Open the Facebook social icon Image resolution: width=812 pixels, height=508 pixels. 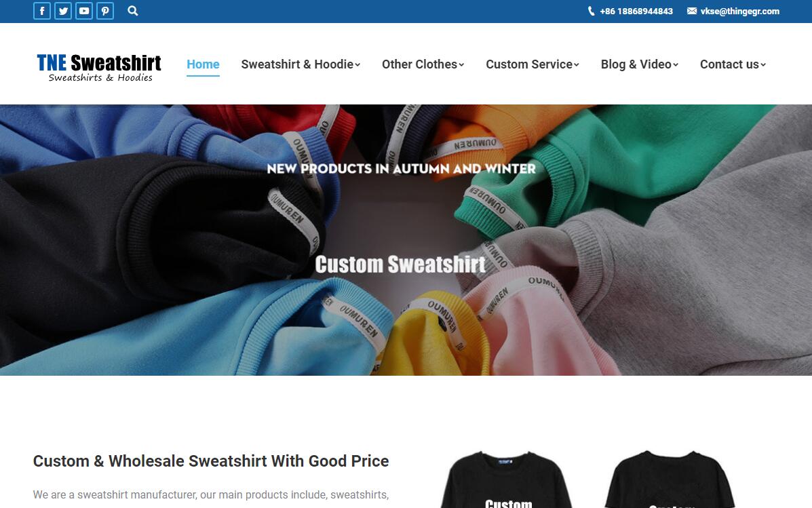tap(42, 11)
